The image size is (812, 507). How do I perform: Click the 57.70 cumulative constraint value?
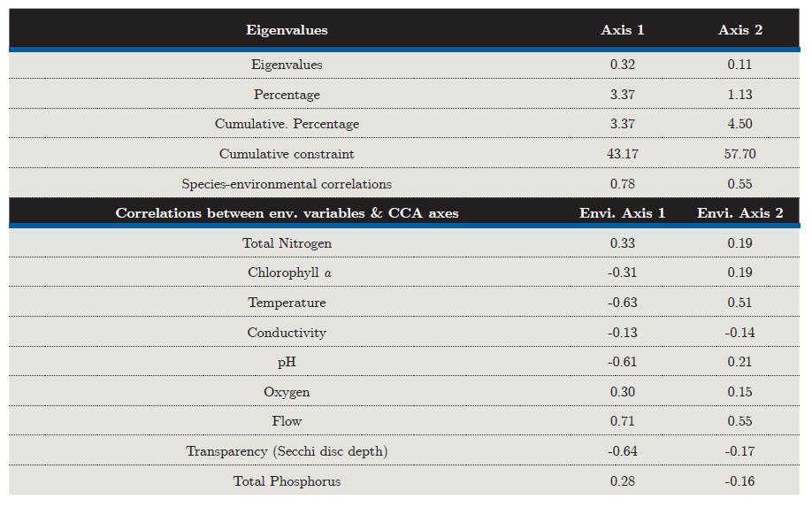[x=740, y=154]
